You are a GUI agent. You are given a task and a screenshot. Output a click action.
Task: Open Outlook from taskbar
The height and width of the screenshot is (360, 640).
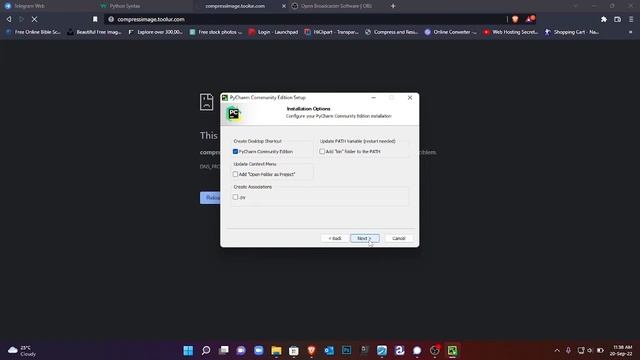click(x=329, y=350)
